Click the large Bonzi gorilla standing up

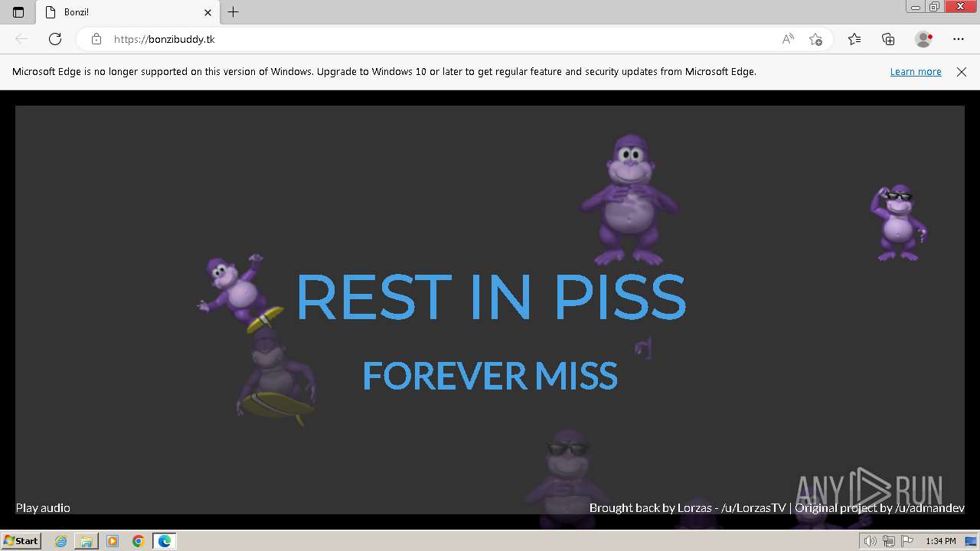pyautogui.click(x=629, y=201)
